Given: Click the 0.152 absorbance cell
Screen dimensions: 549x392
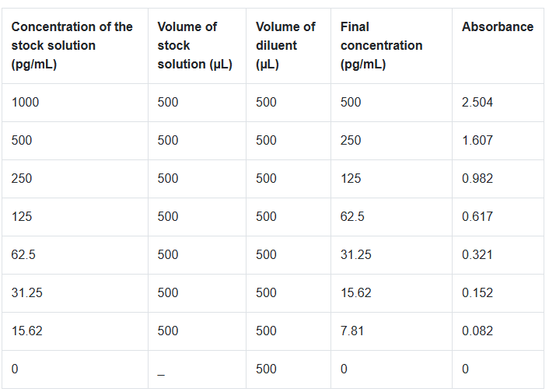Looking at the screenshot, I should coord(477,293).
